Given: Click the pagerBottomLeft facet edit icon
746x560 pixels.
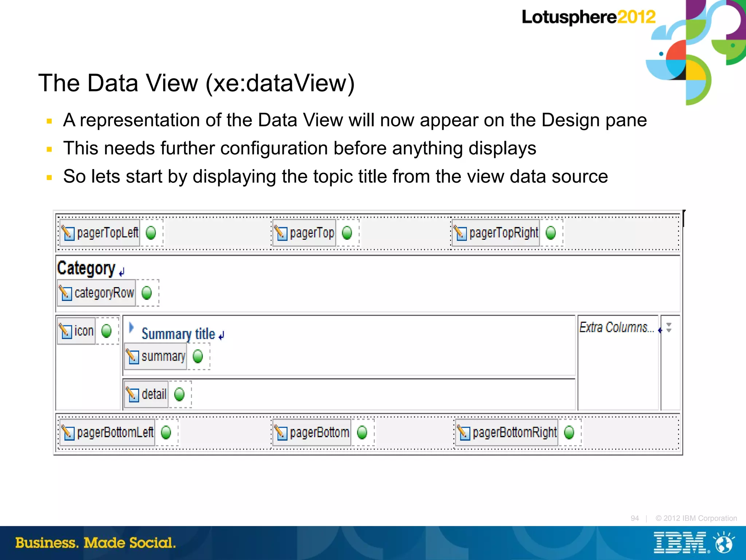Looking at the screenshot, I should [x=68, y=432].
